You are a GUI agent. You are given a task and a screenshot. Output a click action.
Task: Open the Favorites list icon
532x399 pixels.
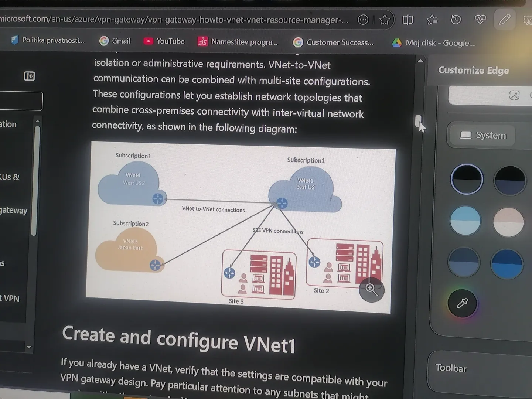(432, 20)
